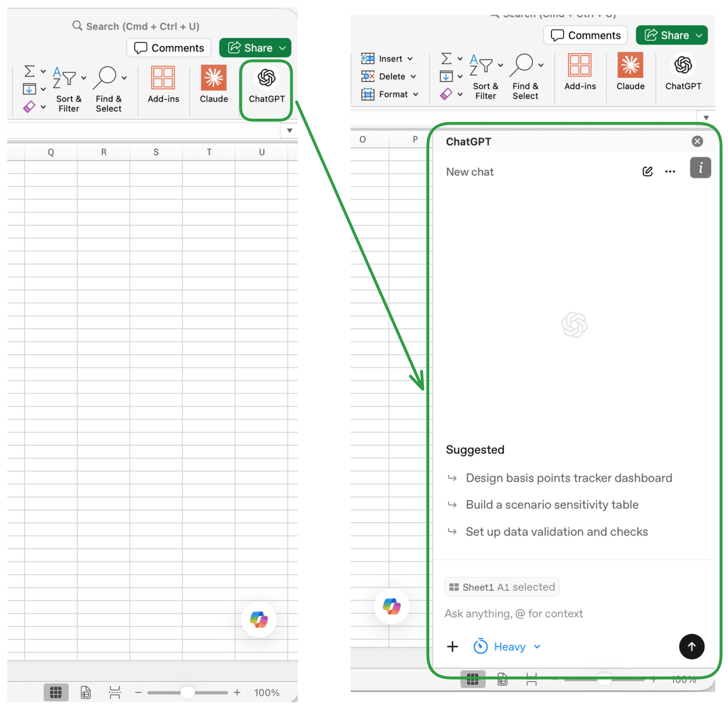Screen dimensions: 728x709
Task: Open Claude add-in in left Excel window
Action: 213,84
